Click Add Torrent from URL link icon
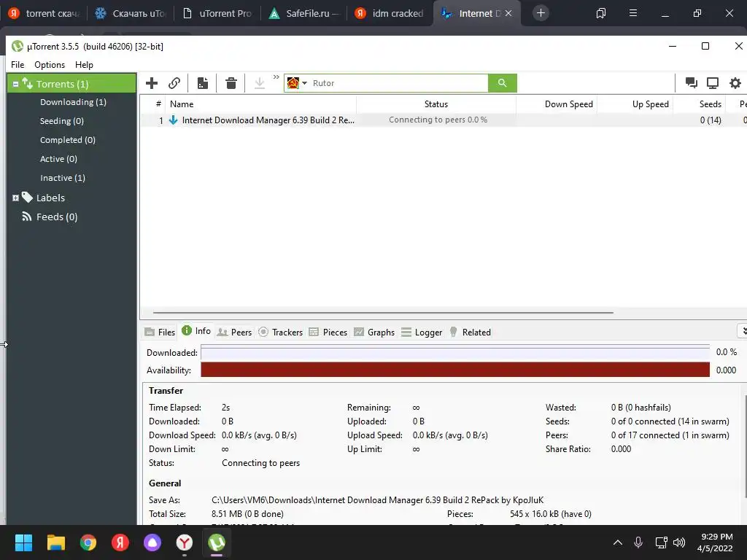 coord(174,83)
